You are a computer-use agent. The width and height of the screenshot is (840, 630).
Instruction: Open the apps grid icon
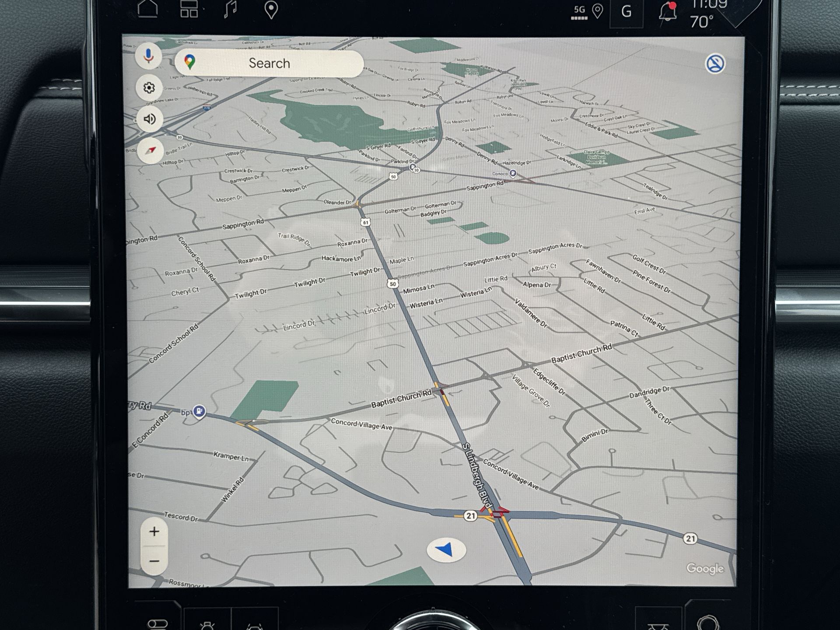pyautogui.click(x=189, y=9)
